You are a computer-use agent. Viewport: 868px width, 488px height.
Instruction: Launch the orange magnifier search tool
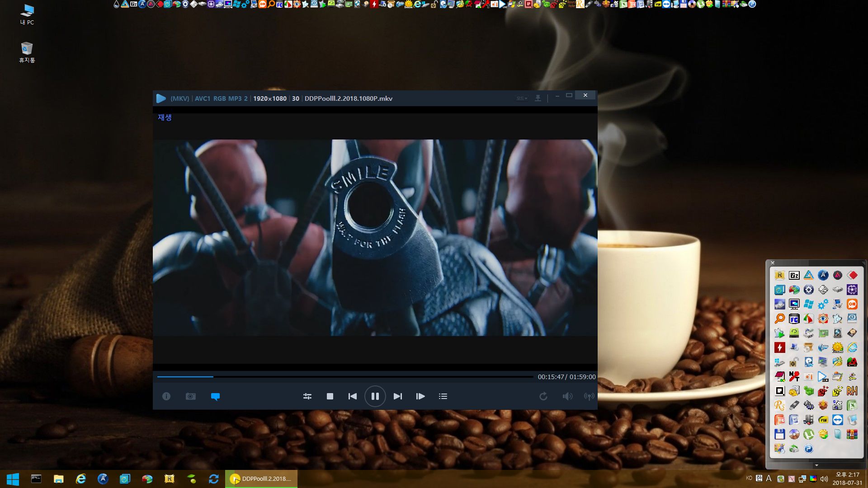click(779, 319)
